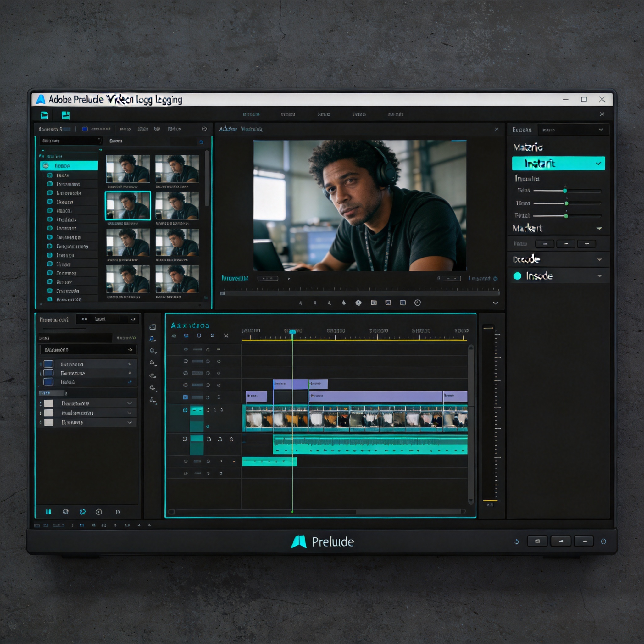Image resolution: width=644 pixels, height=644 pixels.
Task: Select the blue second tool in the vertical tool strip
Action: pyautogui.click(x=153, y=339)
